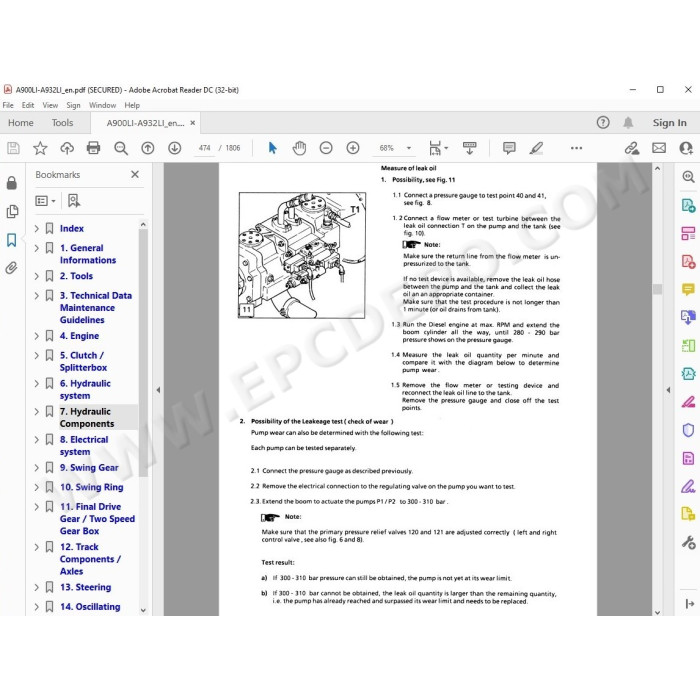Expand the 4. Engine bookmark
The height and width of the screenshot is (700, 700).
point(37,336)
